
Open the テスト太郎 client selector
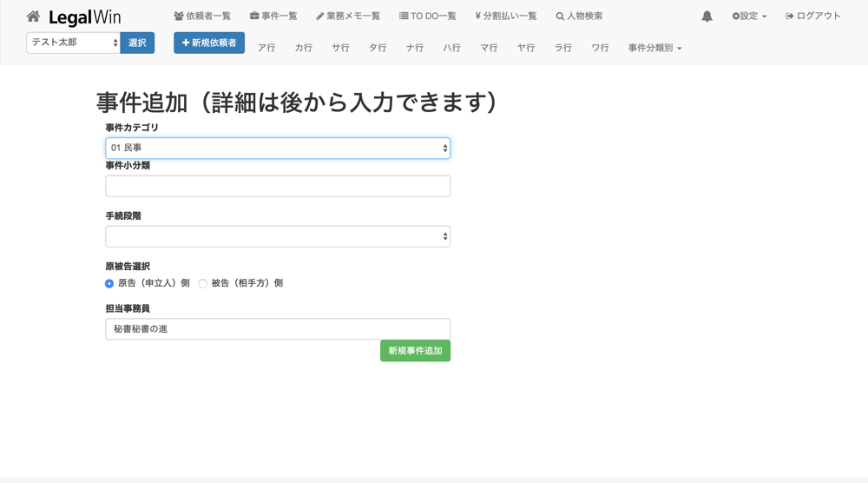coord(73,43)
